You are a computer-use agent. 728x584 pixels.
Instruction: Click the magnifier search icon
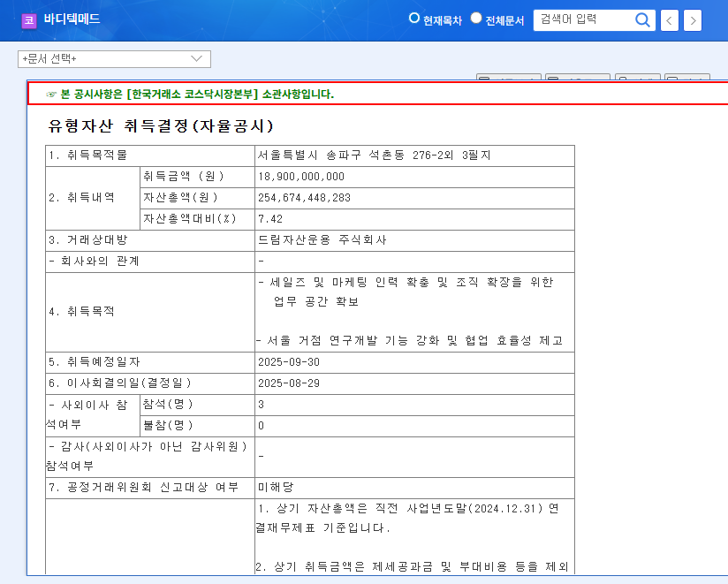[642, 20]
